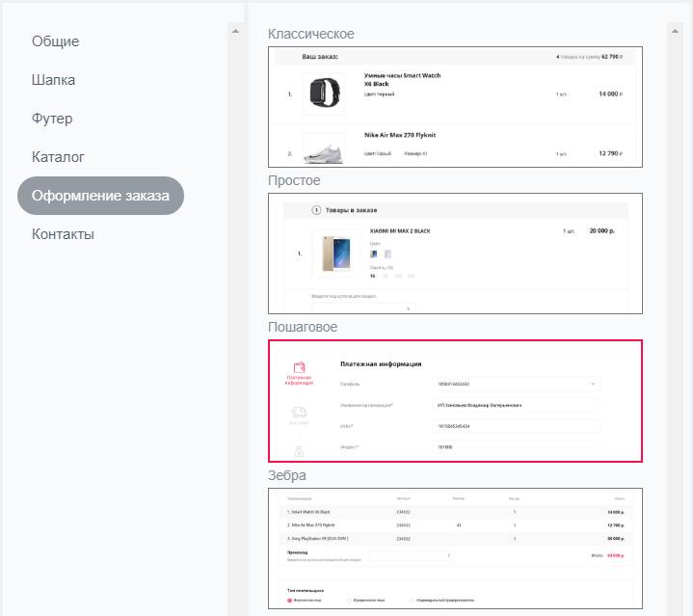The width and height of the screenshot is (693, 616).
Task: Click the Классическое heading text
Action: point(311,34)
